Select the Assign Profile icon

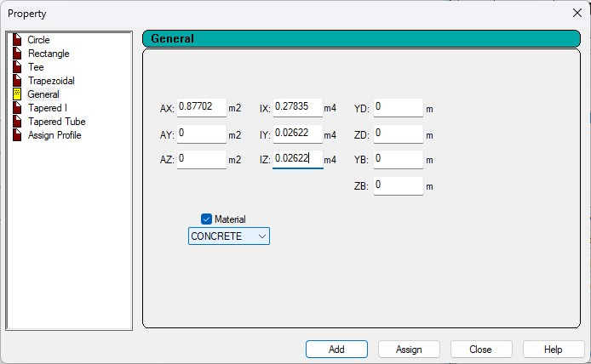coord(17,135)
